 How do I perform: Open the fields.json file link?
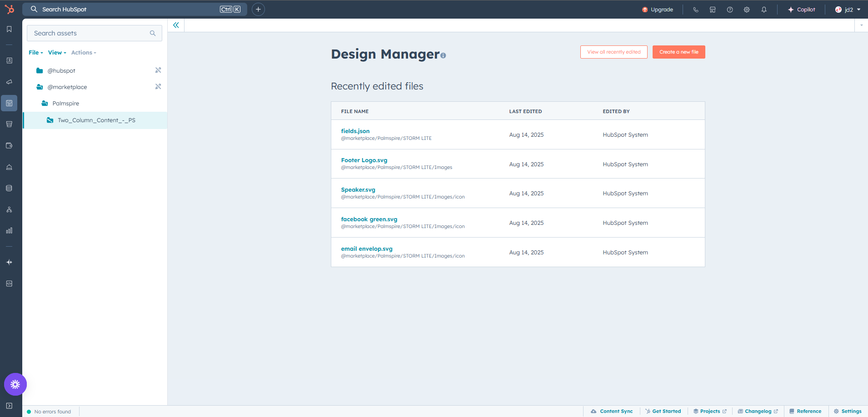tap(355, 131)
